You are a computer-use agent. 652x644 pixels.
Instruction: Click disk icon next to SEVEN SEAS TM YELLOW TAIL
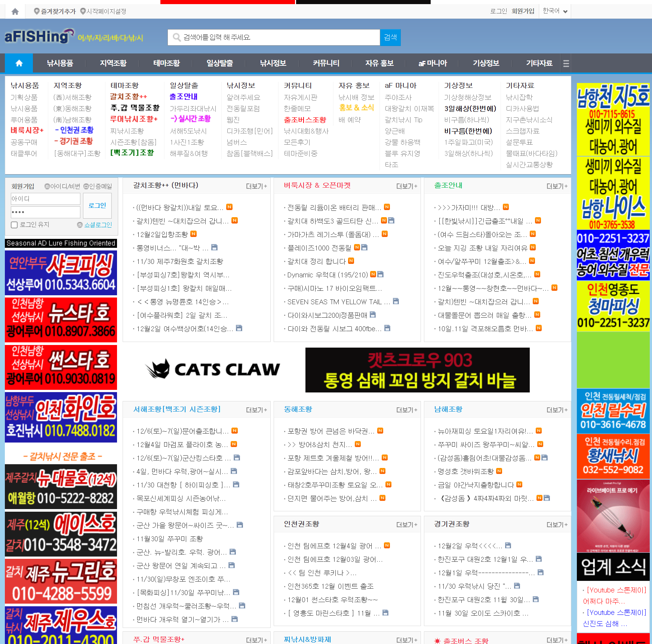pyautogui.click(x=396, y=301)
